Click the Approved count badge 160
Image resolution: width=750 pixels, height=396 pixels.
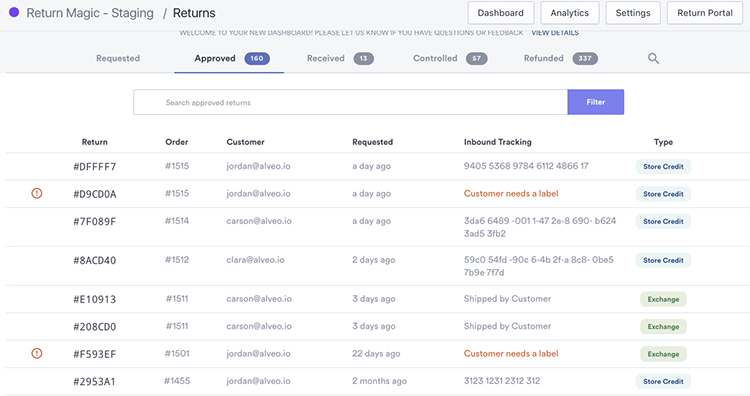(257, 58)
